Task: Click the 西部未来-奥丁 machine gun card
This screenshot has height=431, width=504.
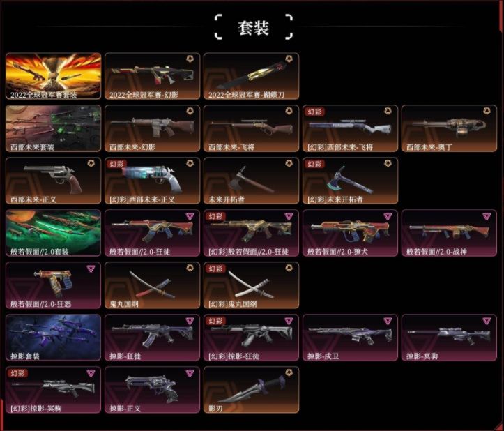Action: 450,128
